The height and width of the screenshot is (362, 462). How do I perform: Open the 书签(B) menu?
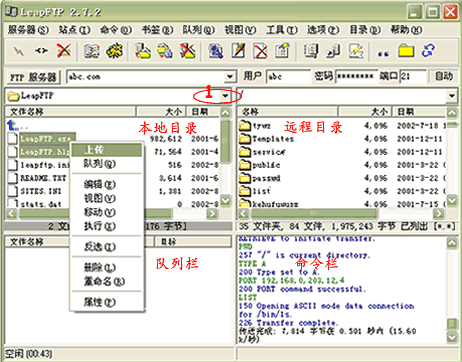coord(157,30)
